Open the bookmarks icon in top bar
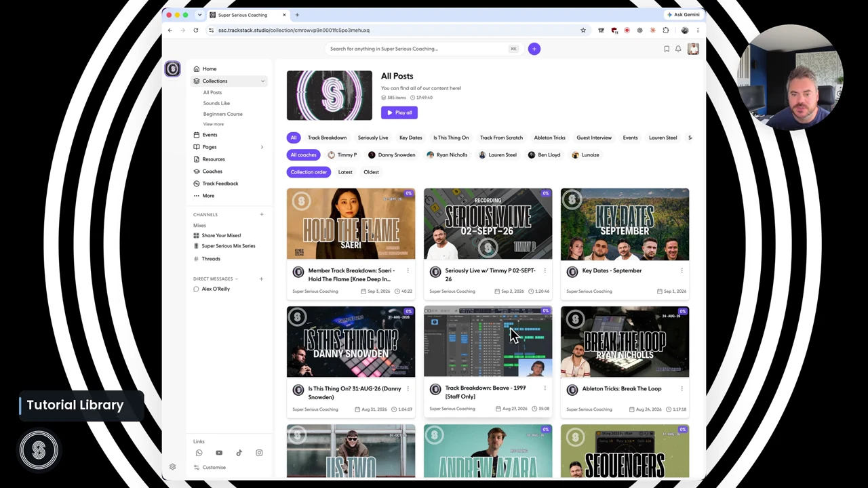The height and width of the screenshot is (488, 868). 667,49
